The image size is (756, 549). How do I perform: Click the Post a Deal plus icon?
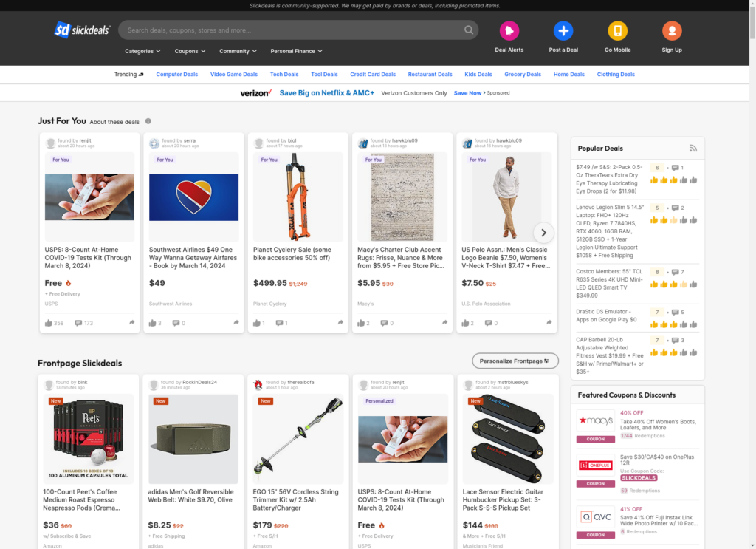pos(563,31)
